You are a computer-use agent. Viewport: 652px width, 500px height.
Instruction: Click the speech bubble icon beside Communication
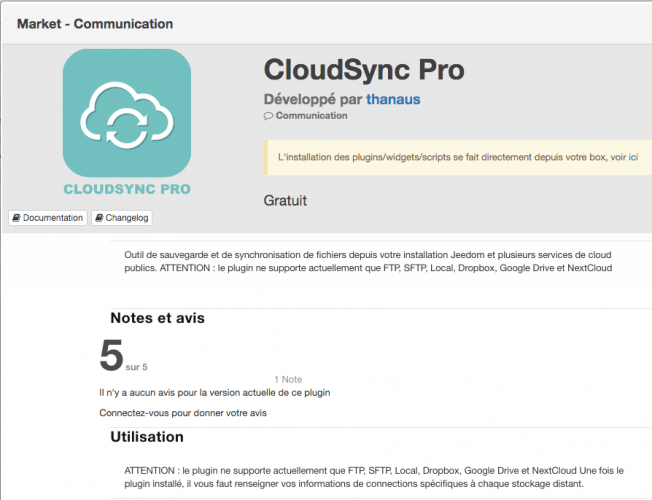point(268,116)
